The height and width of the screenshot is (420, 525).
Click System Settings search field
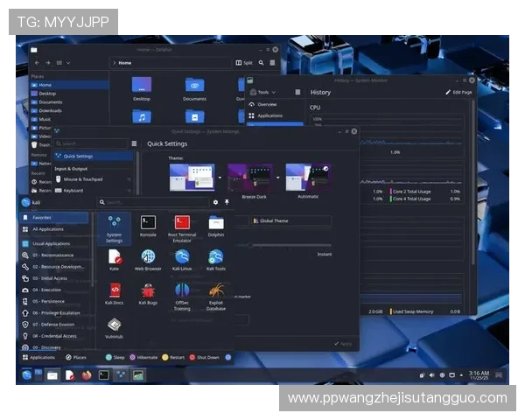[91, 143]
